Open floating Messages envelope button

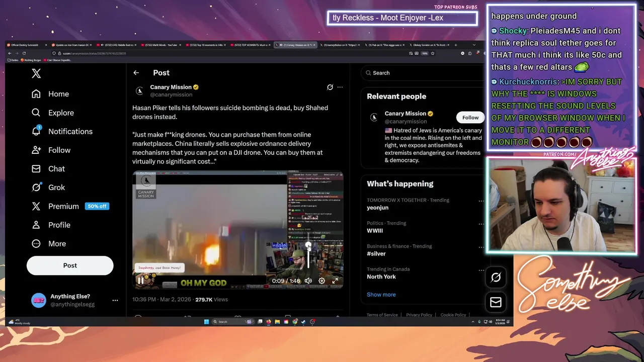pos(496,302)
